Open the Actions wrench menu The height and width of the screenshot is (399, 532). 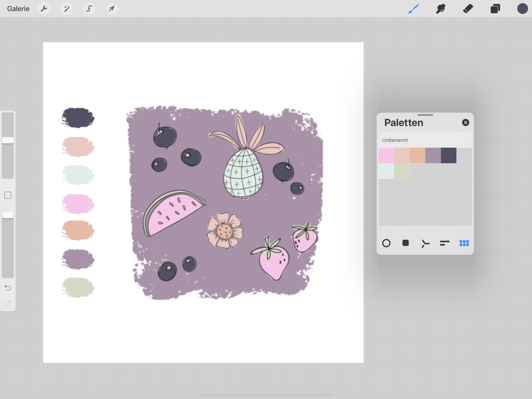(x=44, y=9)
